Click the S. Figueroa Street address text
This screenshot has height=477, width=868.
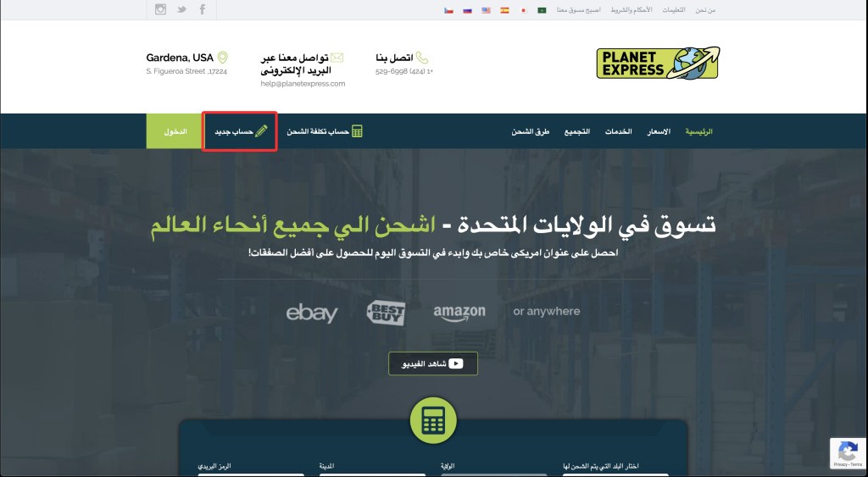click(x=186, y=71)
